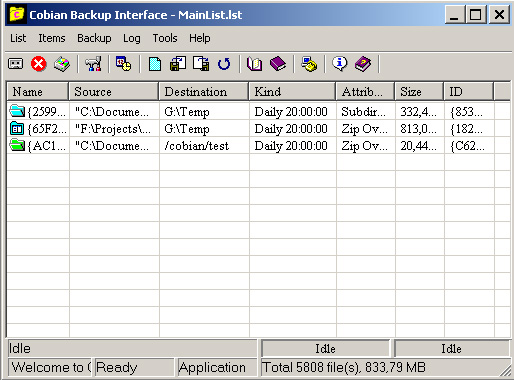
Task: Sort by the Destination column header
Action: coord(204,92)
